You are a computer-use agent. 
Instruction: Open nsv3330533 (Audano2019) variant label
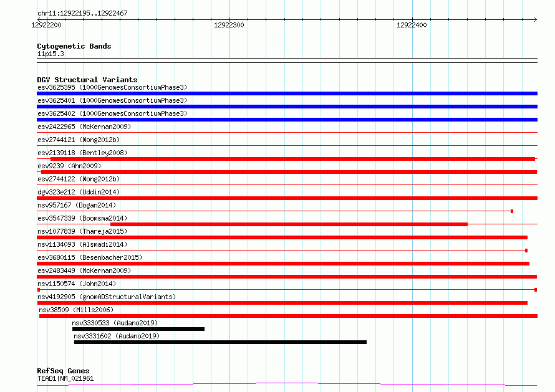tap(115, 323)
